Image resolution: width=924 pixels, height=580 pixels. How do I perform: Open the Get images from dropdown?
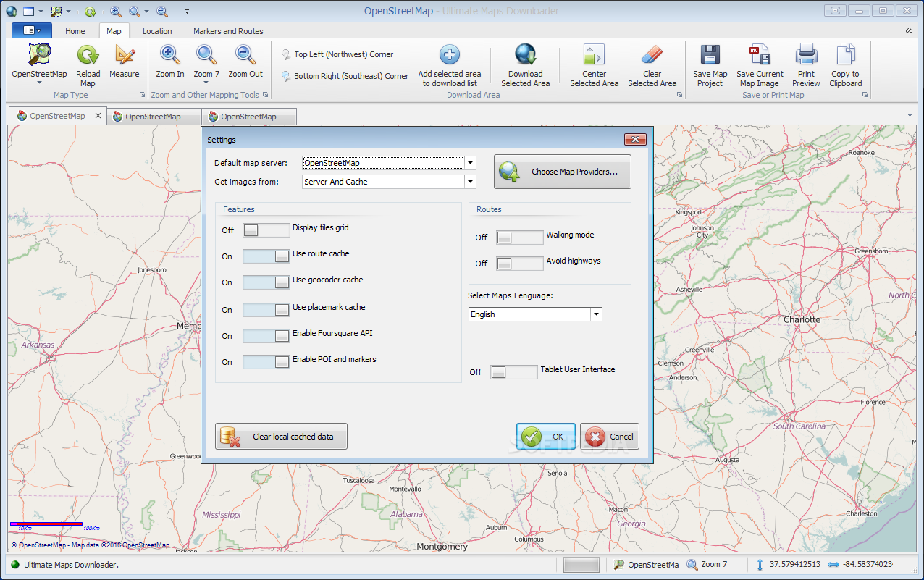coord(471,182)
